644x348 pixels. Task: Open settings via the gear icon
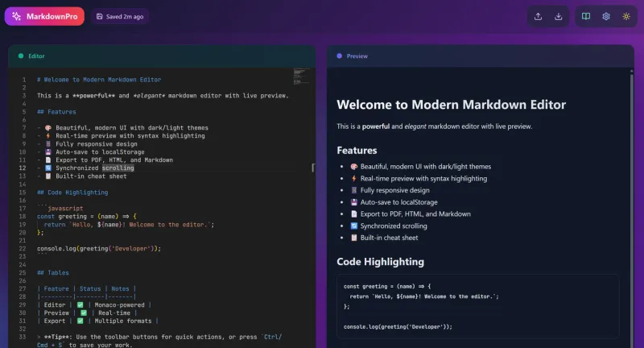(x=606, y=16)
